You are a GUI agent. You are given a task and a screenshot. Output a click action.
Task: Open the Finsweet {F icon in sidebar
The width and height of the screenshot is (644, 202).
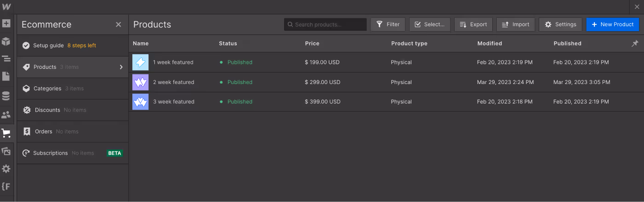click(x=6, y=186)
